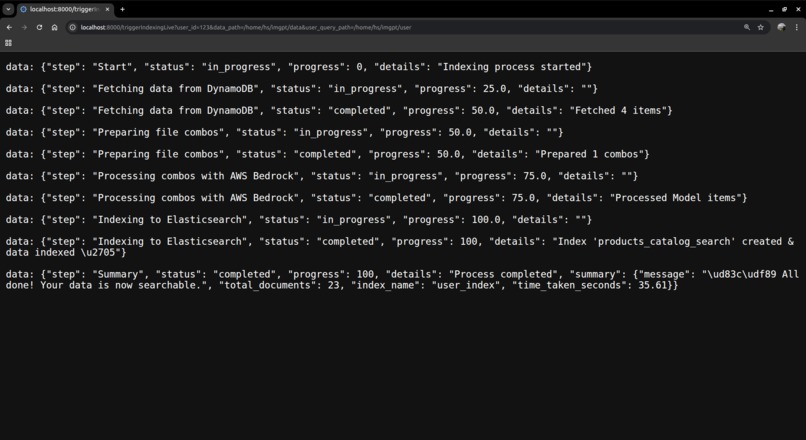Click the "user_index" index name value
This screenshot has height=440, width=806.
click(466, 285)
